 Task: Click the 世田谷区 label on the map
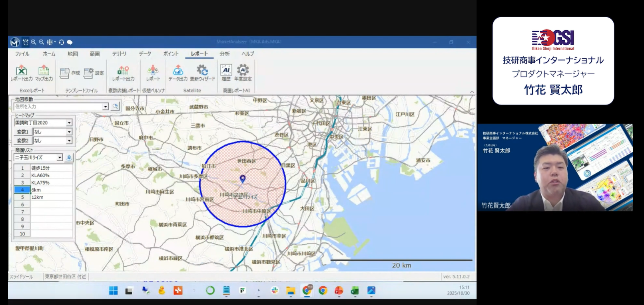pos(247,161)
